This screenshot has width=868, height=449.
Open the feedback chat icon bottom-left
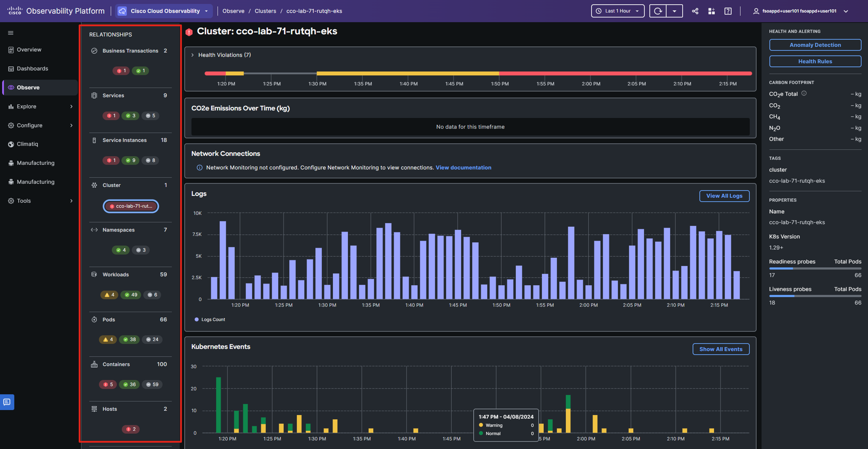point(7,402)
